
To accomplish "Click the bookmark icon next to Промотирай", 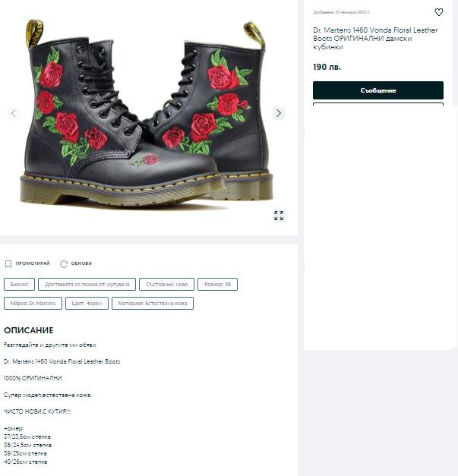I will pos(8,263).
